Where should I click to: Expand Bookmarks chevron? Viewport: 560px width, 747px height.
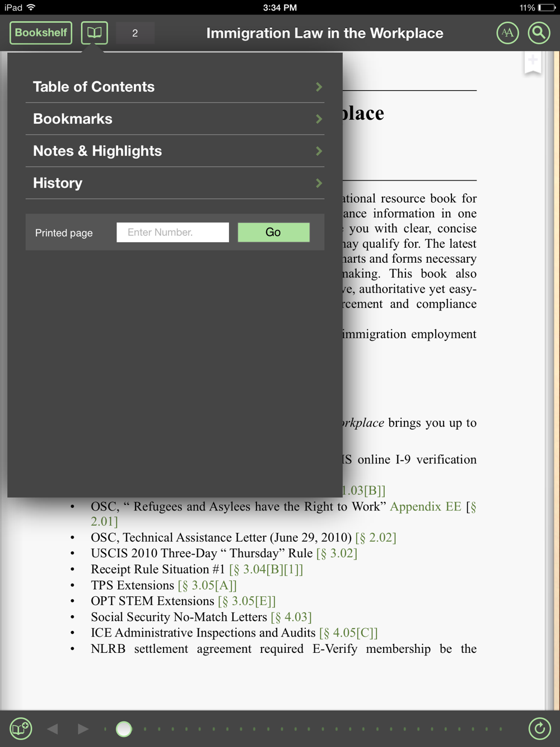click(x=319, y=119)
